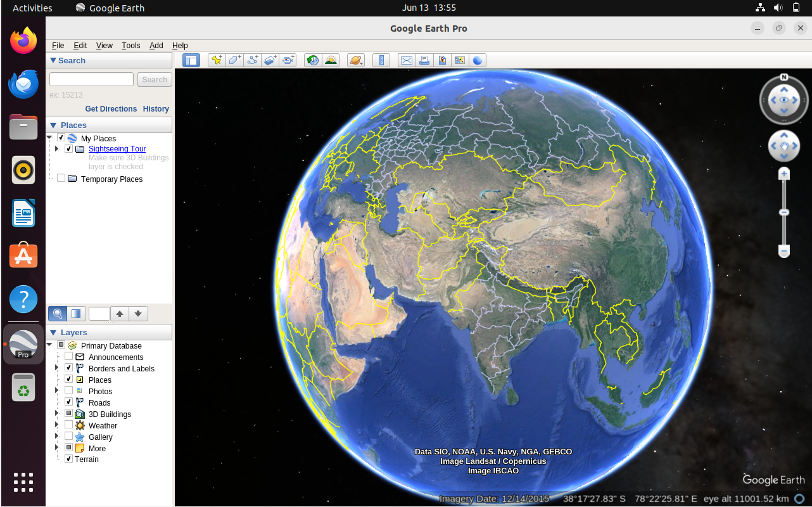812x507 pixels.
Task: Open the Sightseeing Tour link
Action: (117, 149)
